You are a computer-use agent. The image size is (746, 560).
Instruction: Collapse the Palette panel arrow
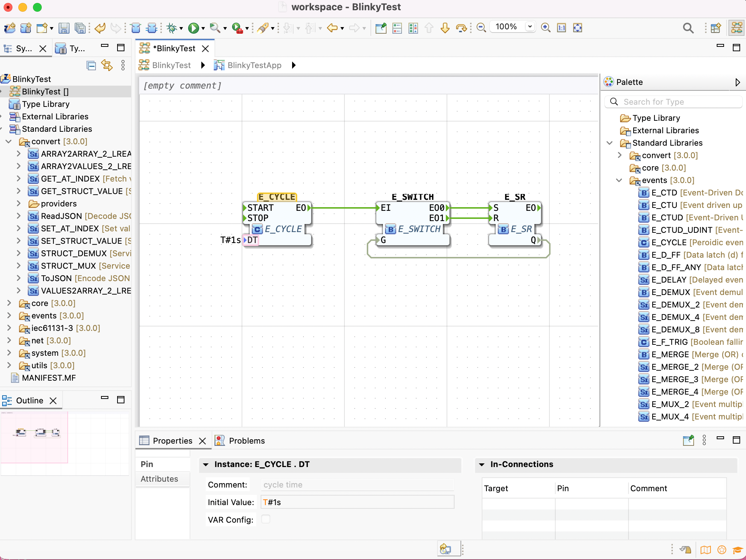(738, 82)
